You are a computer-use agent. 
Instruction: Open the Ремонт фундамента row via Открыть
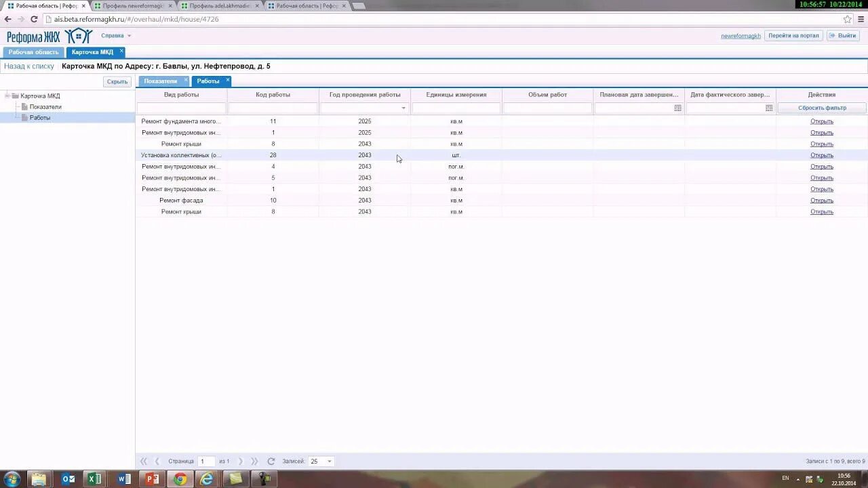822,121
